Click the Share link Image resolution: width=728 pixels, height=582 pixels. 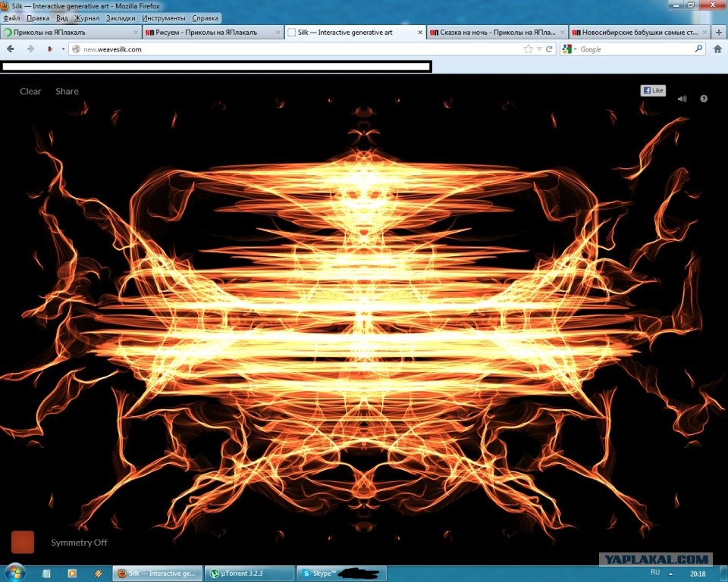(x=67, y=91)
